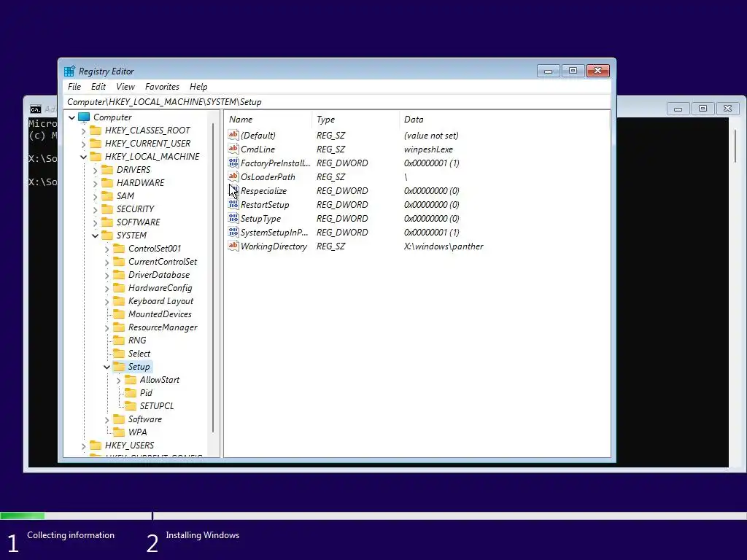Click the RNG key folder icon
The height and width of the screenshot is (560, 747).
tap(119, 341)
